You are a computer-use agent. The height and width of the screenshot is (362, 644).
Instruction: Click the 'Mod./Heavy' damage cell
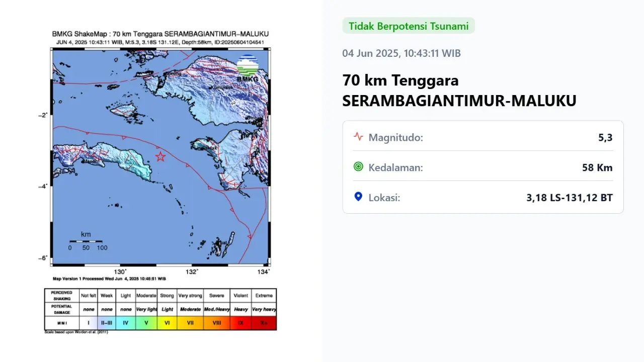(217, 309)
